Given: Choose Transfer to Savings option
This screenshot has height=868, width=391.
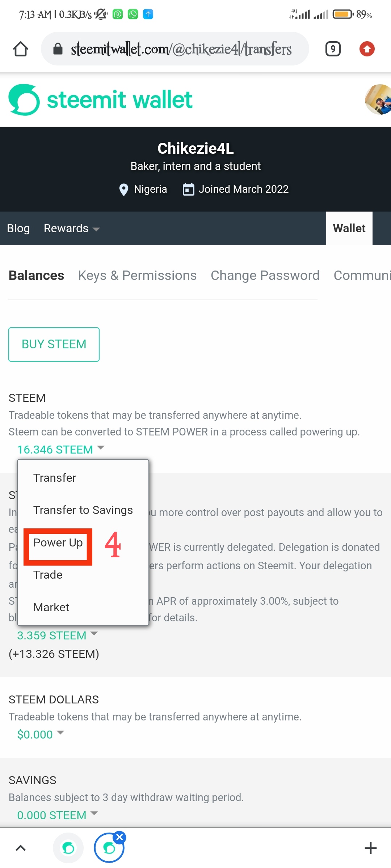Looking at the screenshot, I should point(83,510).
